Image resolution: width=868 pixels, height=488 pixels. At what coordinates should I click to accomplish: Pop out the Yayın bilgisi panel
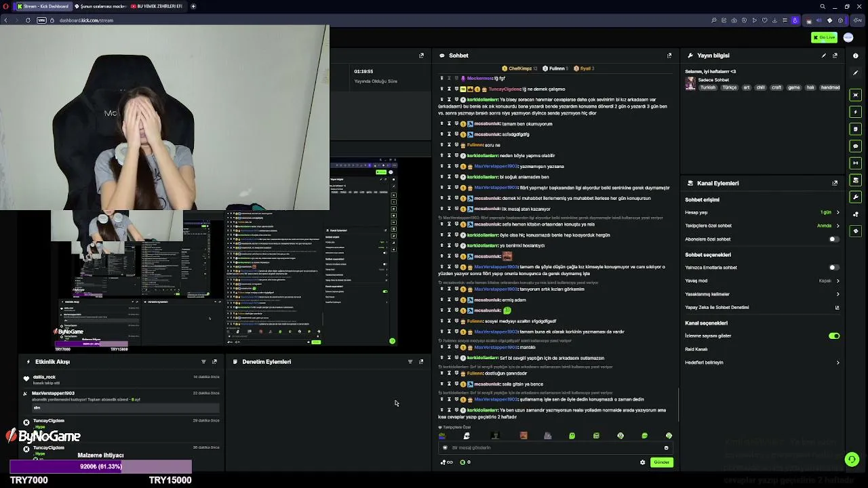coord(835,56)
